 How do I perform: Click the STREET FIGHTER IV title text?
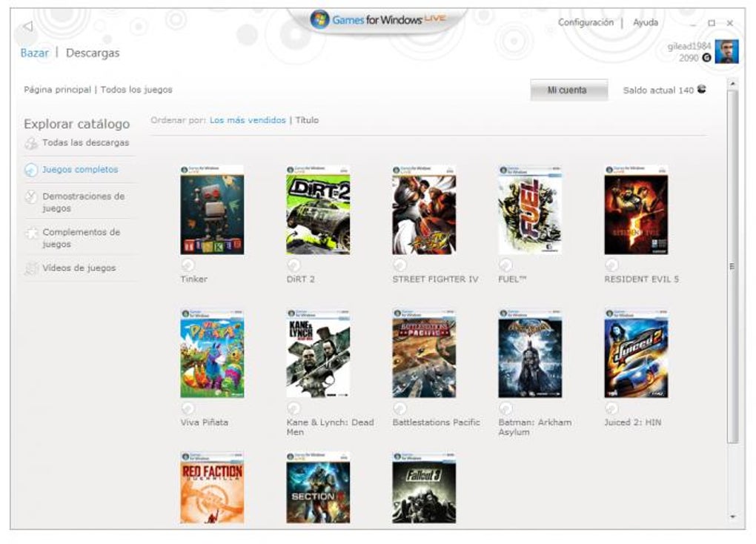pyautogui.click(x=435, y=279)
